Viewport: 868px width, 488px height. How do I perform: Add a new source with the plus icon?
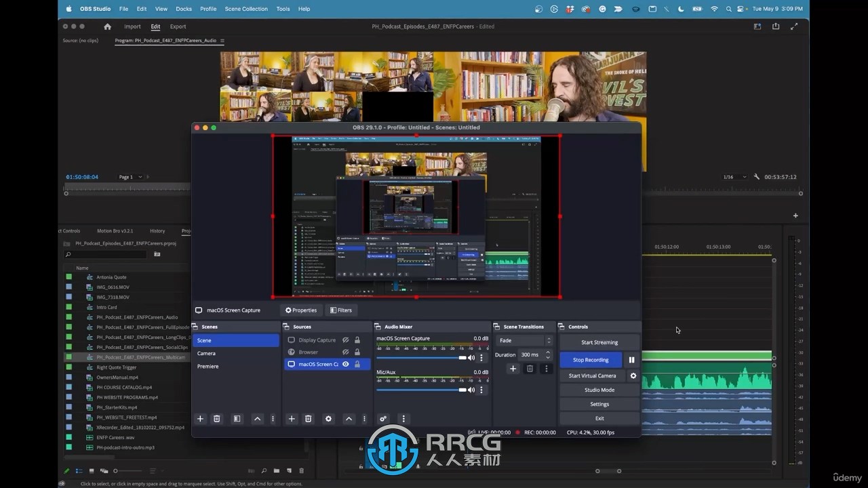pos(292,419)
